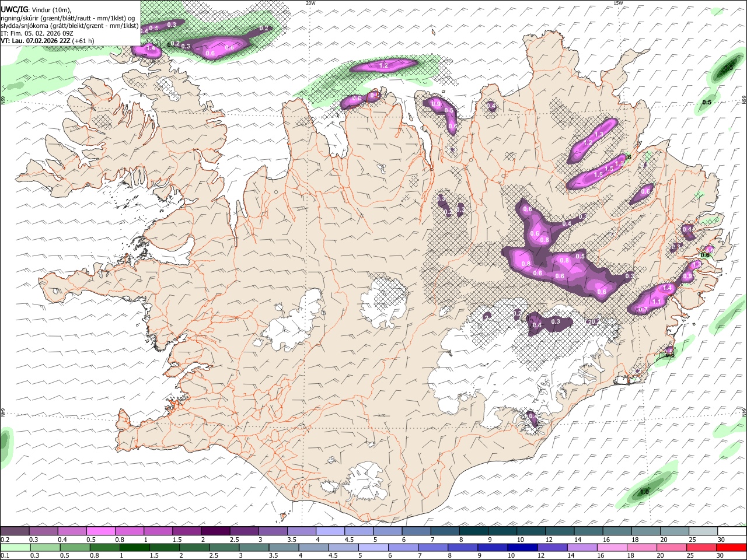Choose the darkest purple 2 snow swatch

click(215, 531)
